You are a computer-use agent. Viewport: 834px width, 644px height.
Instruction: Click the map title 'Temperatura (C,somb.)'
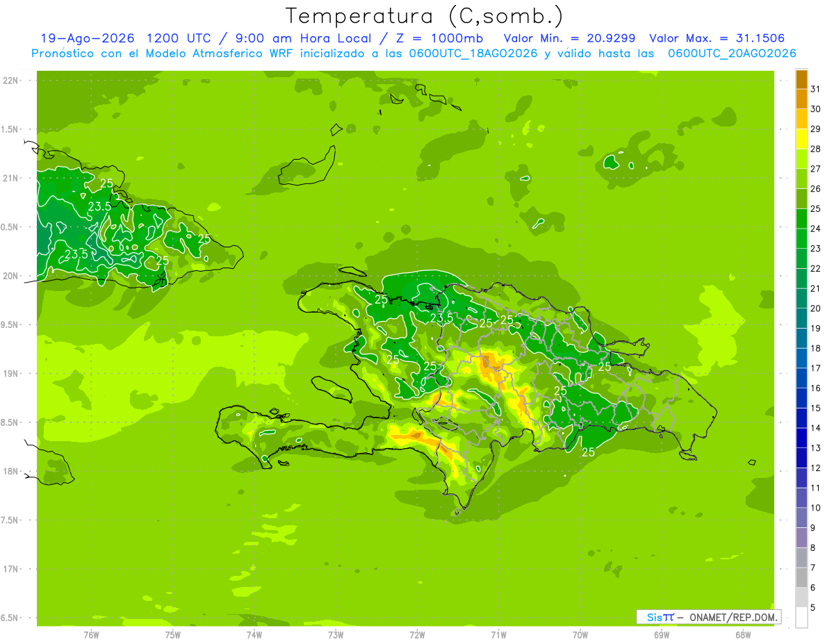(423, 16)
